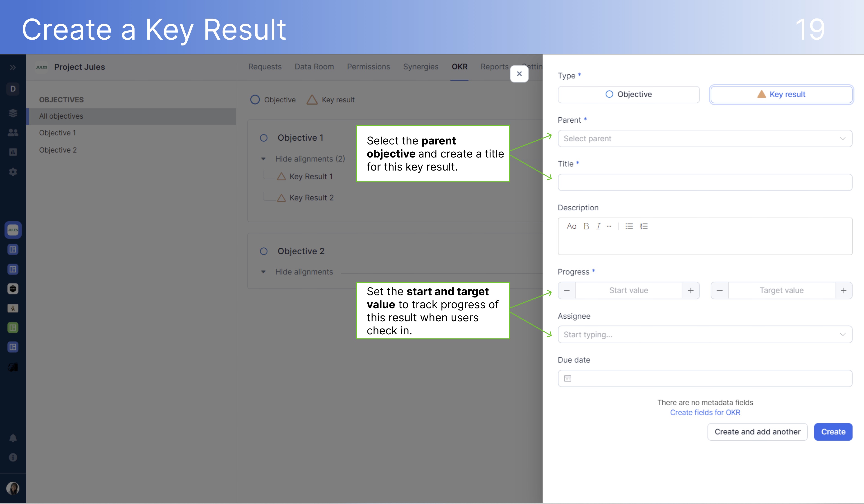Click the Create and add another button
864x504 pixels.
pyautogui.click(x=757, y=431)
